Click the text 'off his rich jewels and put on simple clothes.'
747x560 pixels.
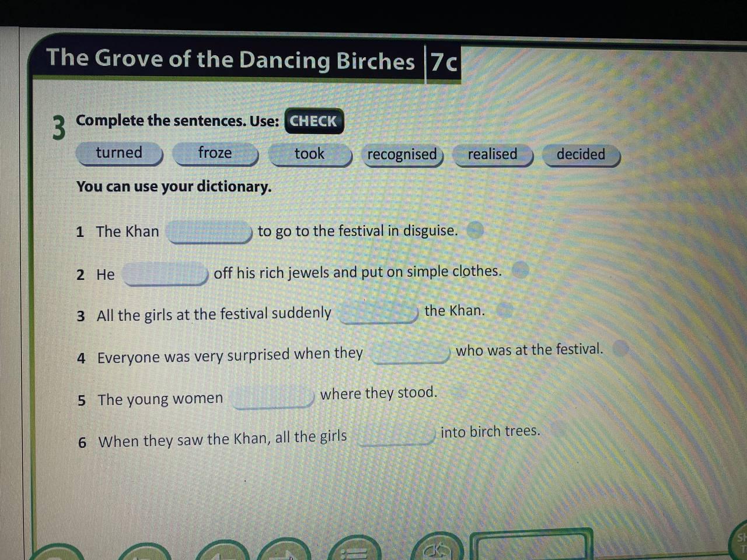click(x=358, y=272)
